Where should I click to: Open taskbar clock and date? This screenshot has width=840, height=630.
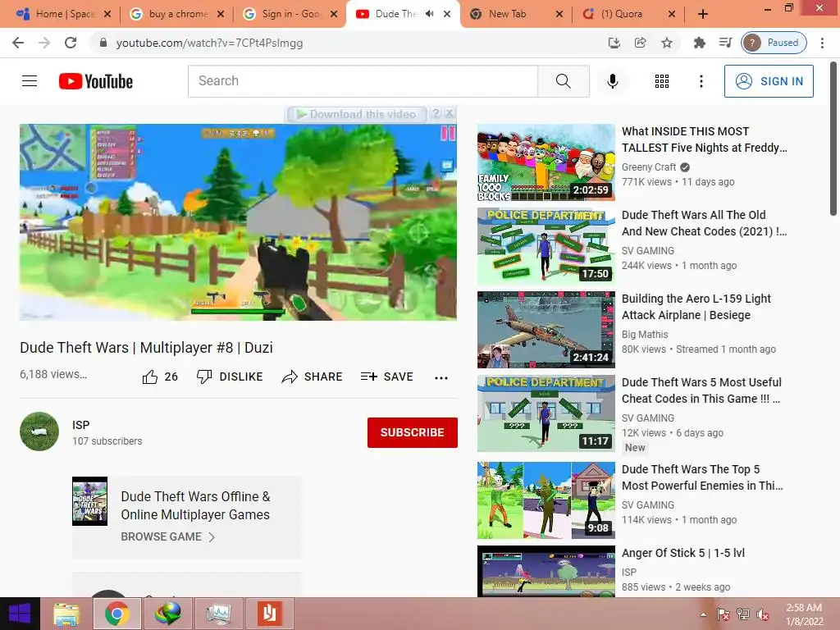pyautogui.click(x=804, y=614)
